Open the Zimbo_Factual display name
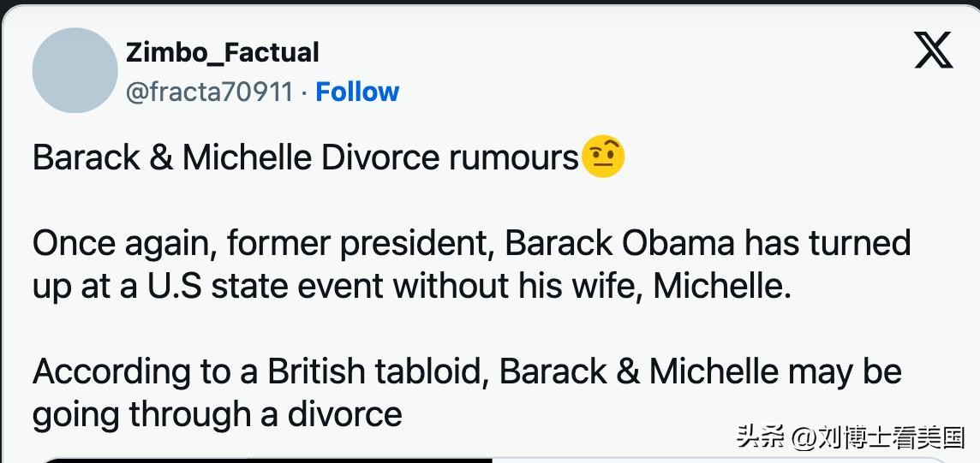This screenshot has height=463, width=980. tap(222, 52)
